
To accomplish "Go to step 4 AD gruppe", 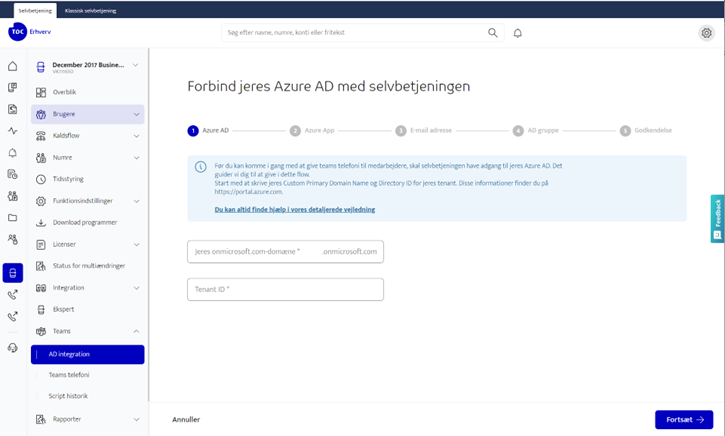I will click(x=536, y=131).
